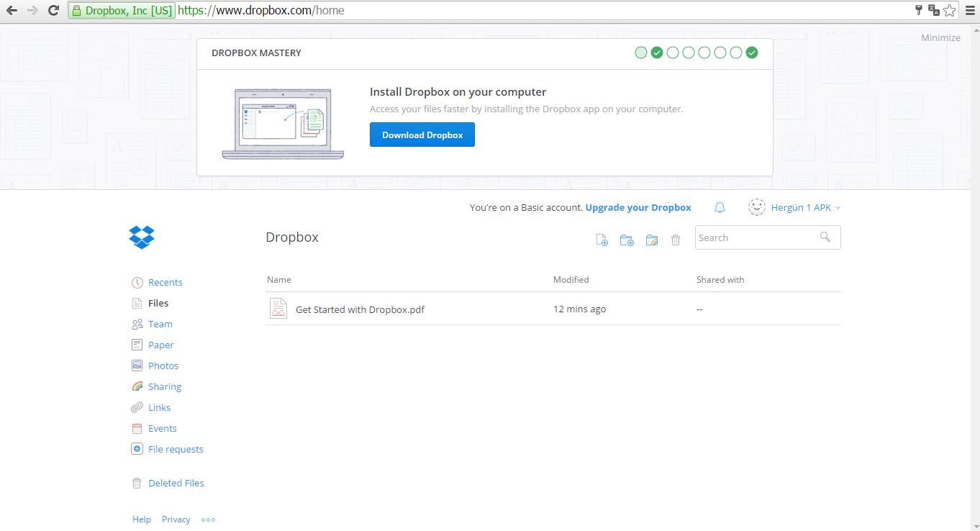The height and width of the screenshot is (531, 980).
Task: Sort by the Name column header
Action: [279, 279]
